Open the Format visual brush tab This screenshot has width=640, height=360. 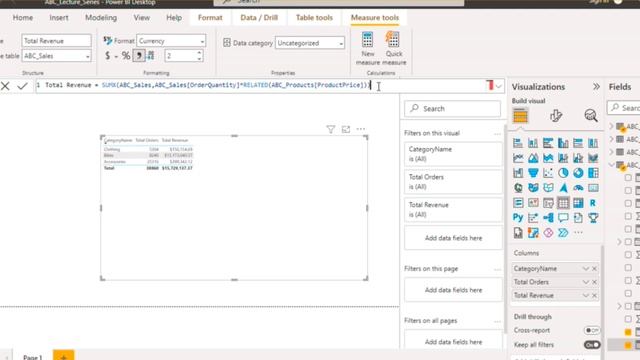(556, 116)
